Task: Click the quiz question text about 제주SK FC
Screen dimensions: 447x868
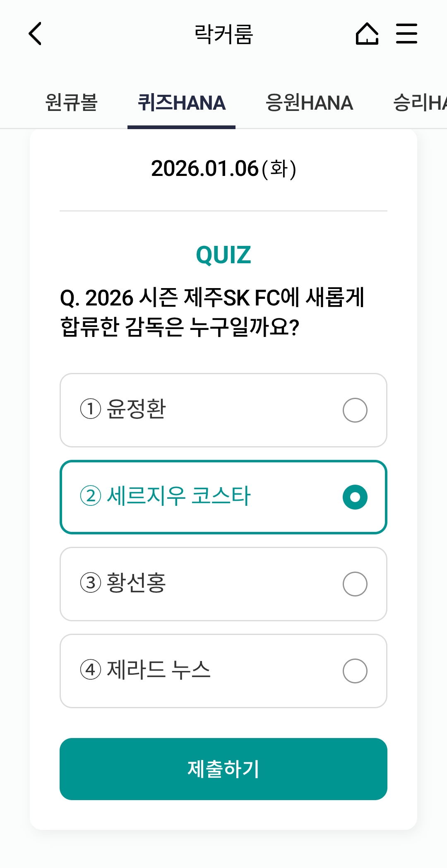Action: (212, 312)
